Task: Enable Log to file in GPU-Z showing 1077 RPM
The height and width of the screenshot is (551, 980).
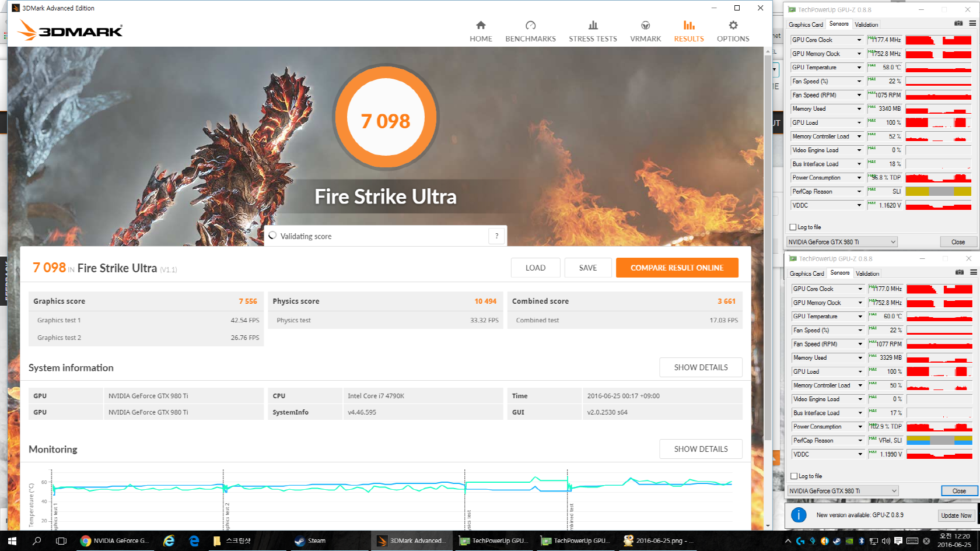Action: click(x=794, y=476)
